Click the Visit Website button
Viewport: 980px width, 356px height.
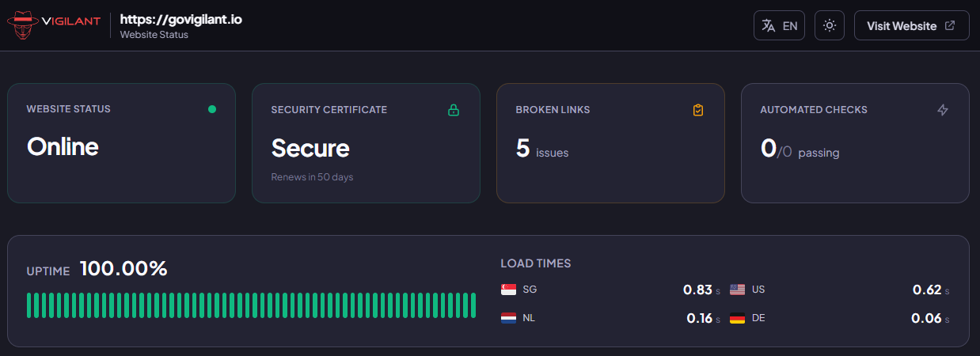[911, 25]
